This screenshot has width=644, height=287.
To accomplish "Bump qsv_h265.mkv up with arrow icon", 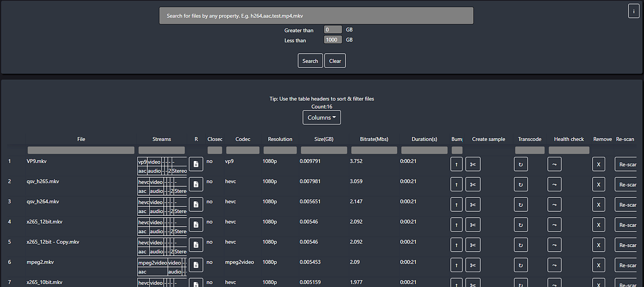I will [x=456, y=184].
